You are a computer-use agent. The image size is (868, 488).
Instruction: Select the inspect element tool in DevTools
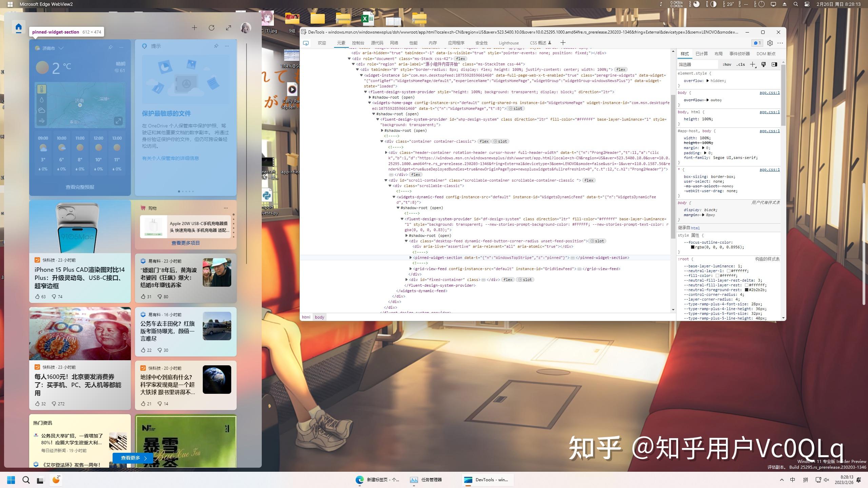point(306,43)
